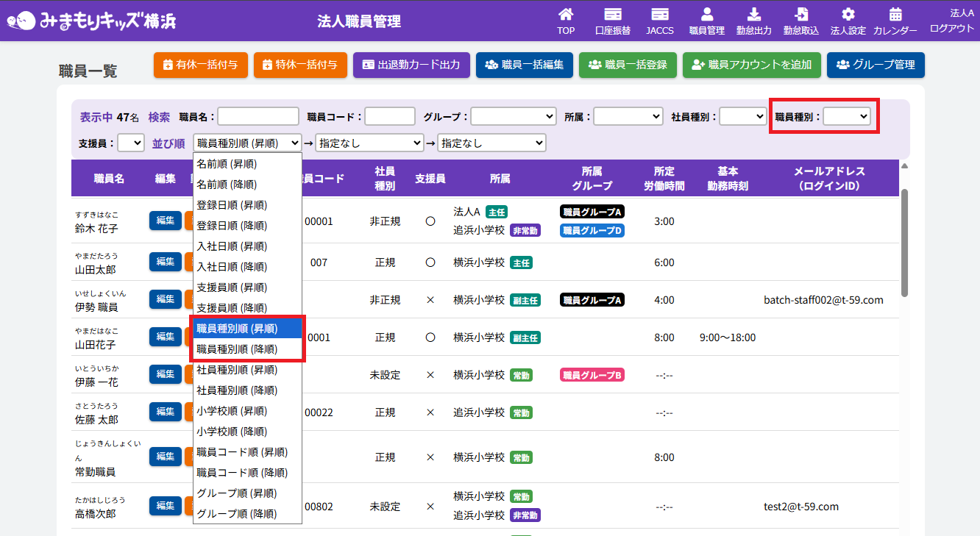This screenshot has width=980, height=536.
Task: Choose グループ順 (降順) option
Action: pyautogui.click(x=247, y=514)
